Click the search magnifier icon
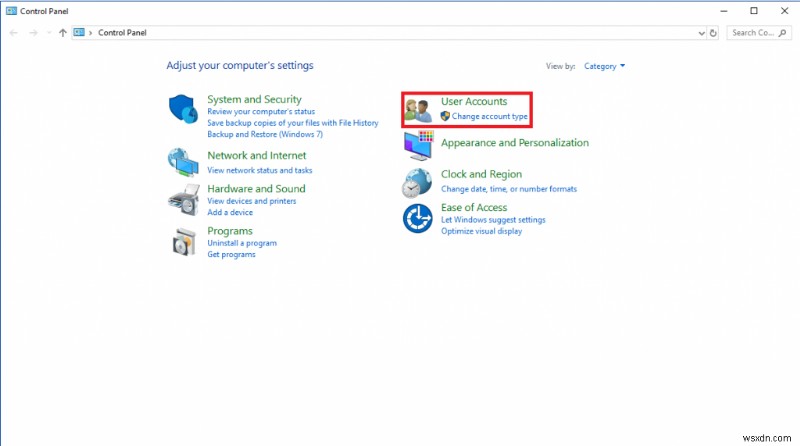This screenshot has width=800, height=446. (783, 33)
